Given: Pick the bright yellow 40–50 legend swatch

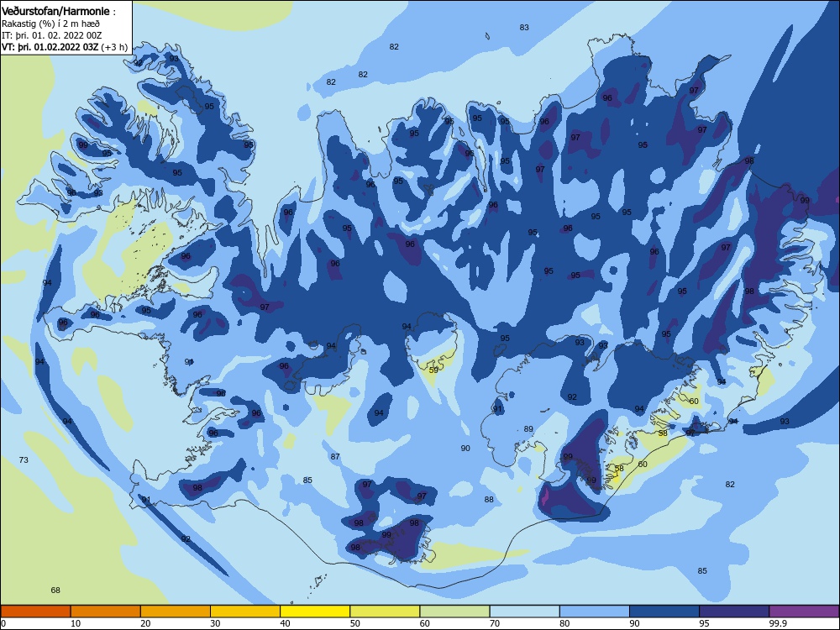Looking at the screenshot, I should 315,612.
